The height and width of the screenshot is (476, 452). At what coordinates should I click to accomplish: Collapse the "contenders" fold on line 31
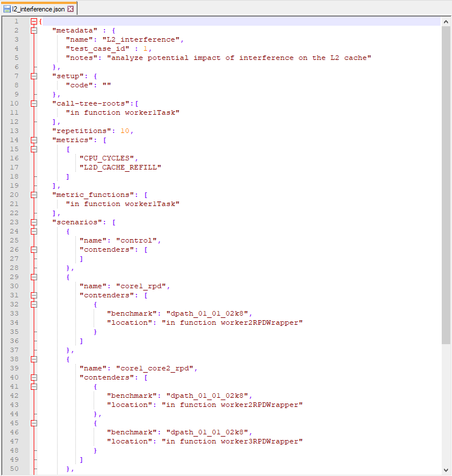pyautogui.click(x=34, y=296)
